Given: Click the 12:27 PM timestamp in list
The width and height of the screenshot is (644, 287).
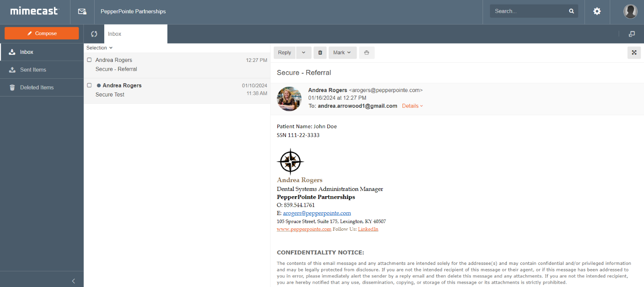Looking at the screenshot, I should pos(256,60).
